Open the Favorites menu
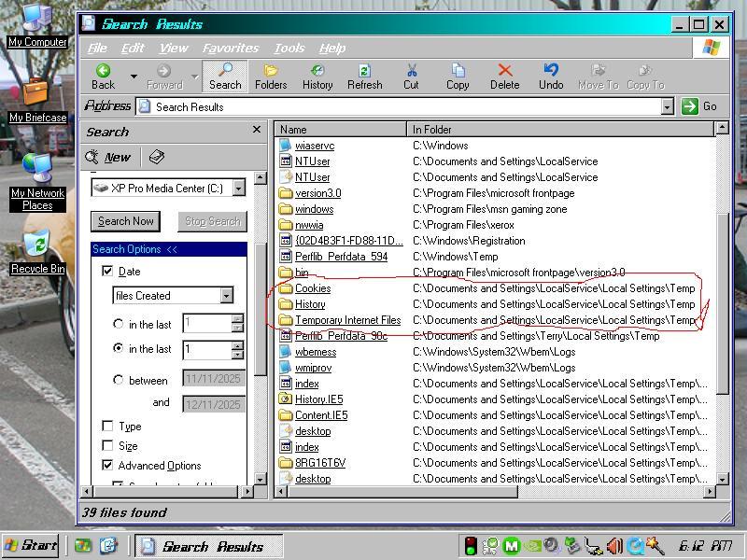747x560 pixels. click(x=231, y=48)
